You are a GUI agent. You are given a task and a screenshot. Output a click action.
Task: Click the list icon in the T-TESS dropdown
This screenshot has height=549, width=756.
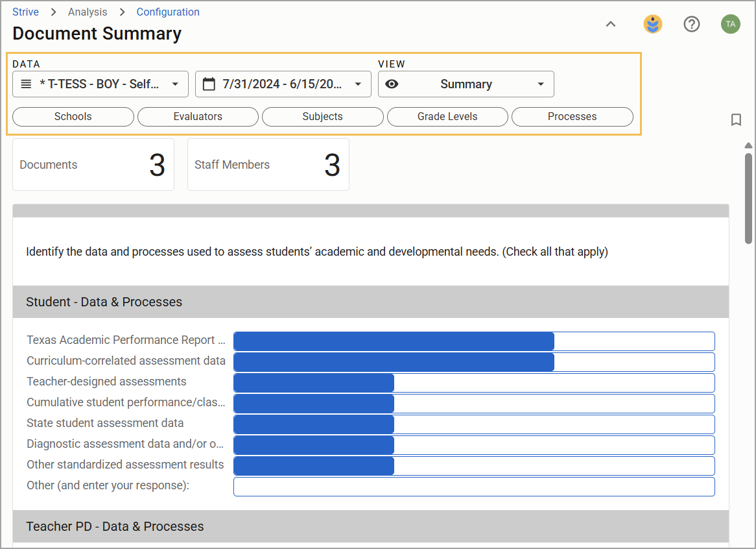26,84
